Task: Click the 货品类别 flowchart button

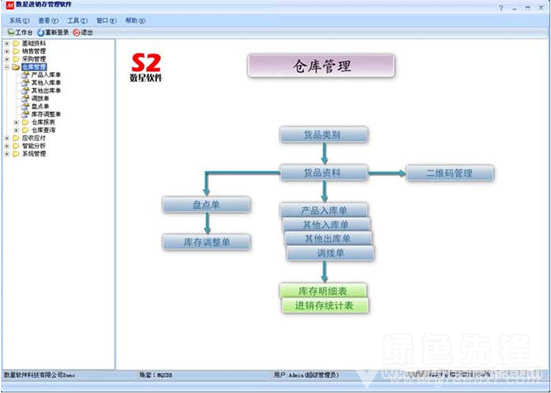Action: pyautogui.click(x=324, y=135)
